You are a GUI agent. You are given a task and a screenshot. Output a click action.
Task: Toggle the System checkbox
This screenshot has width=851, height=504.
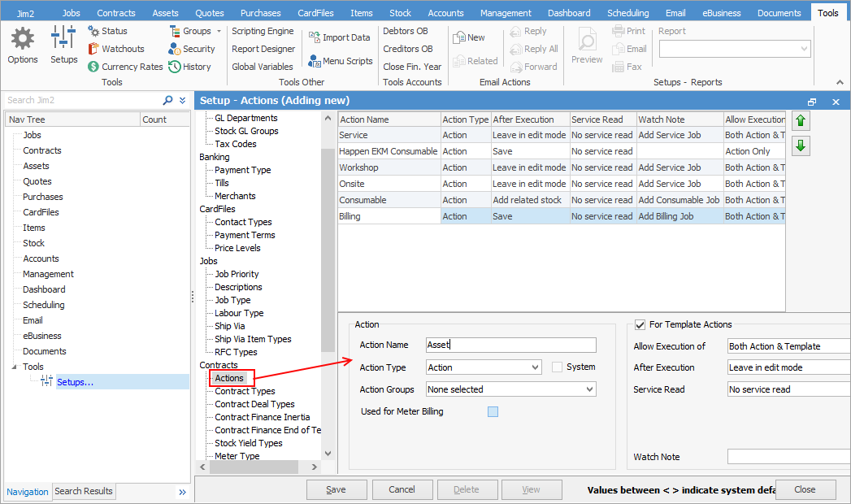pyautogui.click(x=557, y=367)
